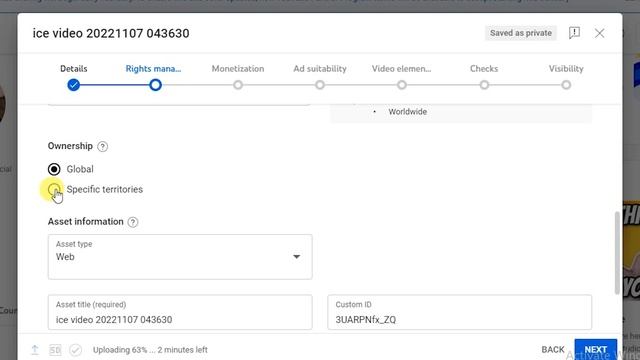The height and width of the screenshot is (360, 640).
Task: Click the Saved as private badge
Action: [x=521, y=33]
